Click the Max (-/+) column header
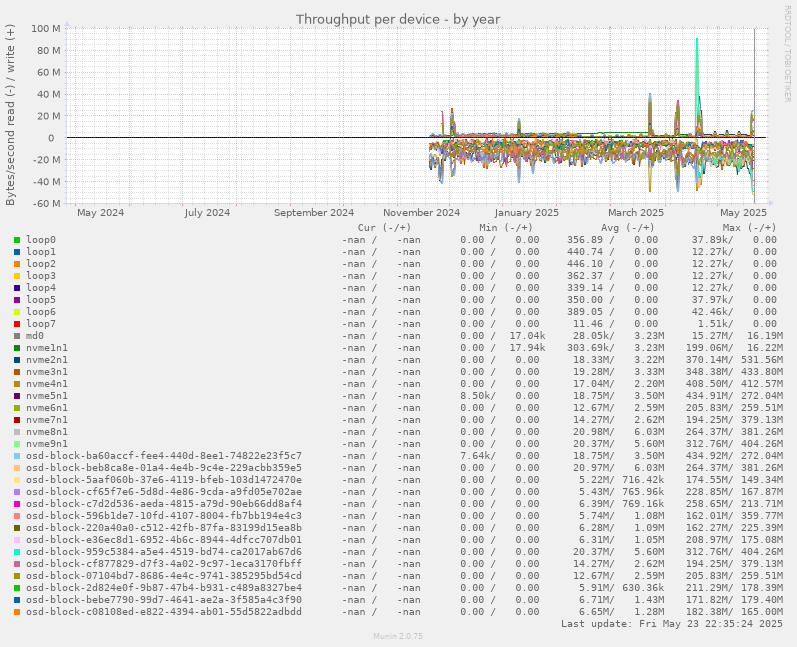This screenshot has height=647, width=797. click(750, 228)
